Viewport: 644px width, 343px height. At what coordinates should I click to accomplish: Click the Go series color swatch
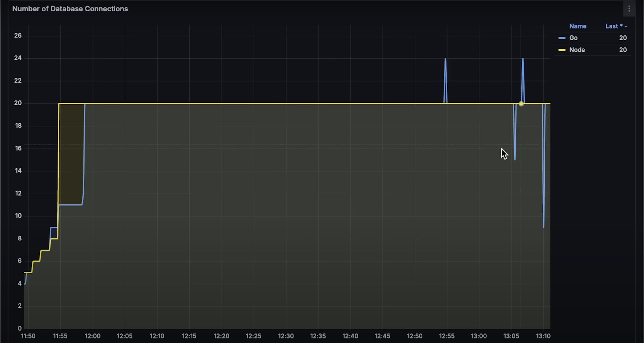[562, 38]
